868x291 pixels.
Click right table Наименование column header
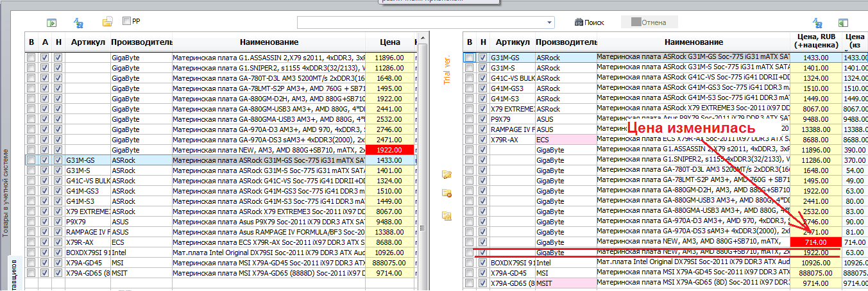tap(694, 42)
